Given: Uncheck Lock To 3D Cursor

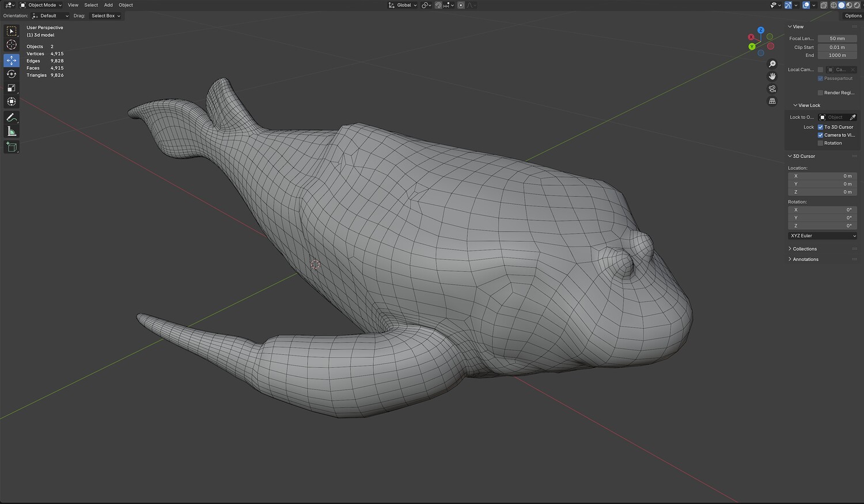Looking at the screenshot, I should coord(820,127).
